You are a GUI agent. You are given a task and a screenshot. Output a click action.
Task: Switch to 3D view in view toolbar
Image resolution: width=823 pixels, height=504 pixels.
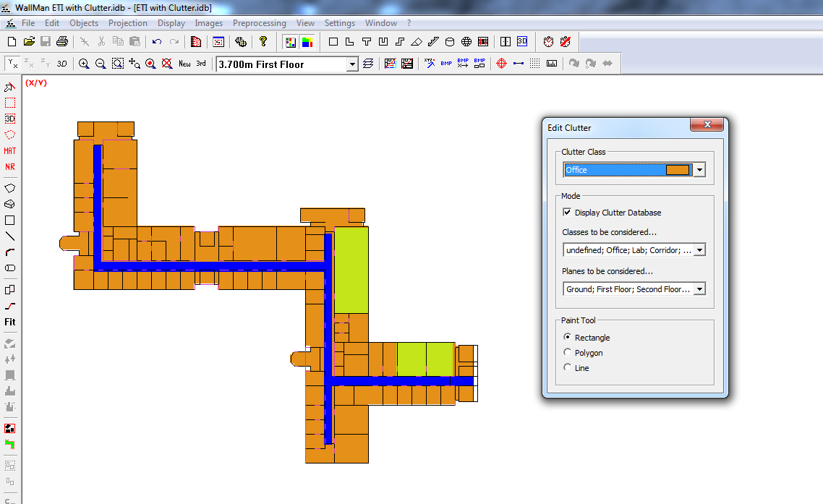point(62,64)
